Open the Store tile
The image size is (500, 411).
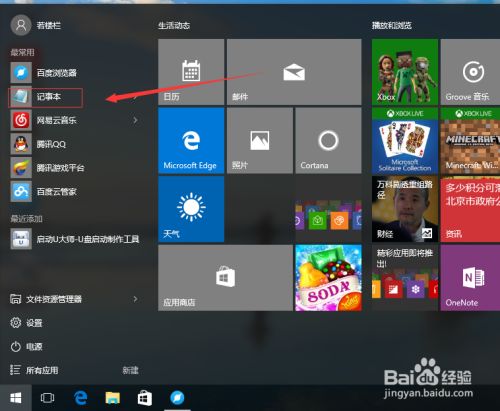point(225,278)
